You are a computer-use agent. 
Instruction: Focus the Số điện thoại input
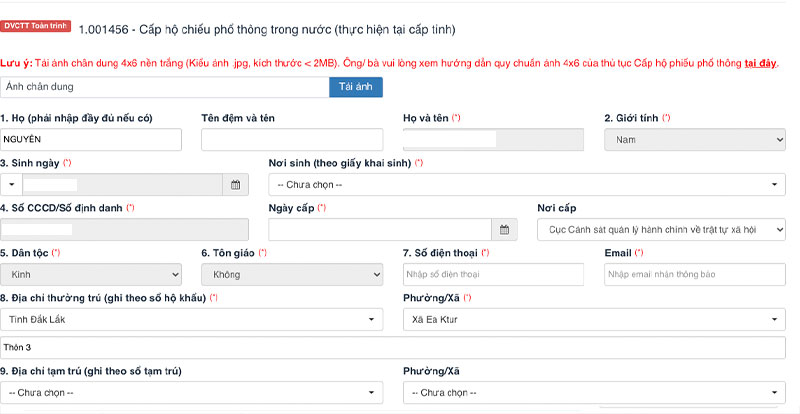493,274
